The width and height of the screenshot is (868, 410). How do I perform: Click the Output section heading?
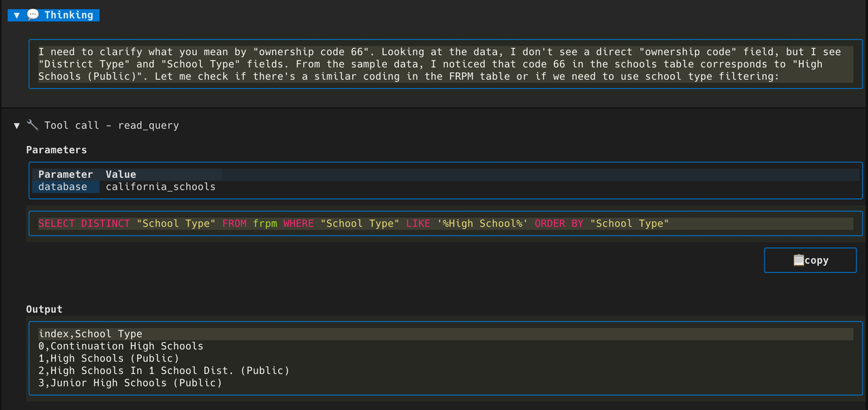pyautogui.click(x=44, y=309)
